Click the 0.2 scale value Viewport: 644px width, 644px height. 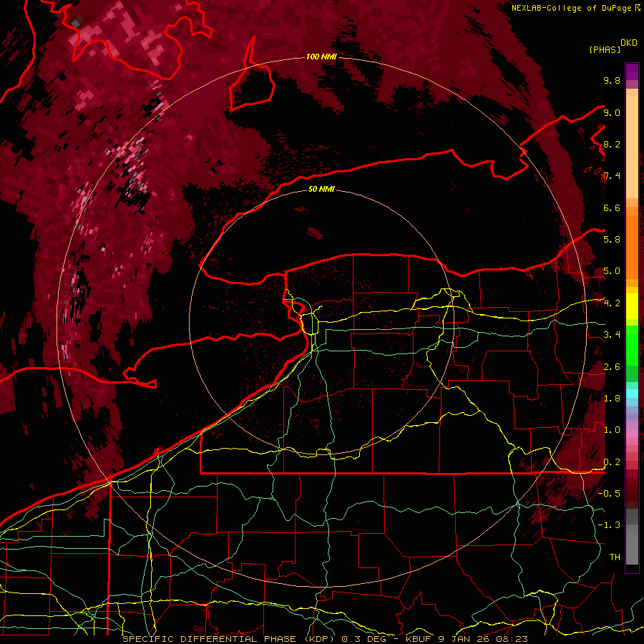tap(612, 462)
